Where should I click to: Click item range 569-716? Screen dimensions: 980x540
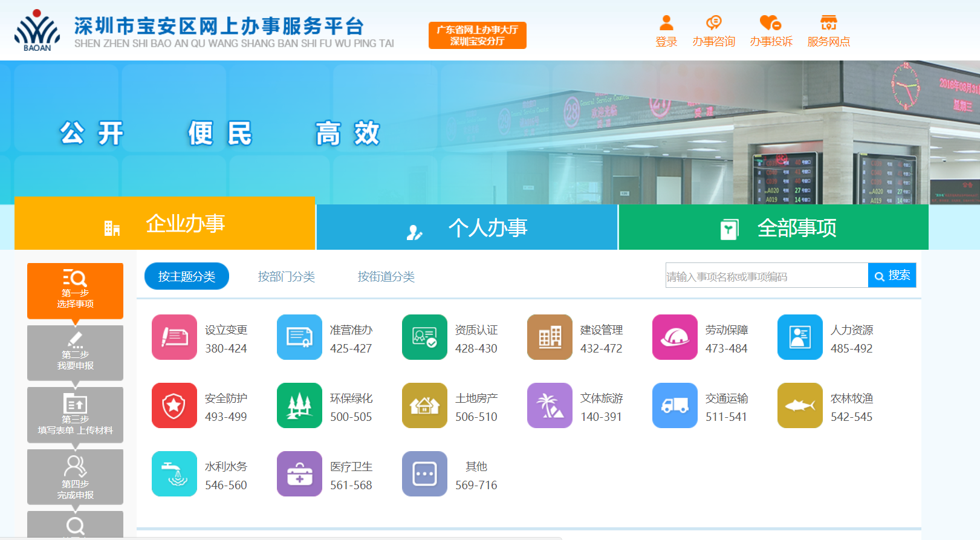click(476, 485)
